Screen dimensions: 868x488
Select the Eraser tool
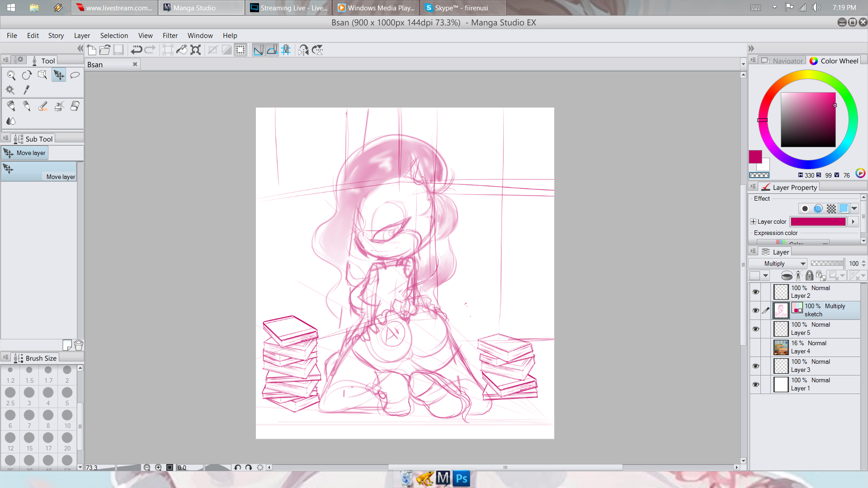75,106
